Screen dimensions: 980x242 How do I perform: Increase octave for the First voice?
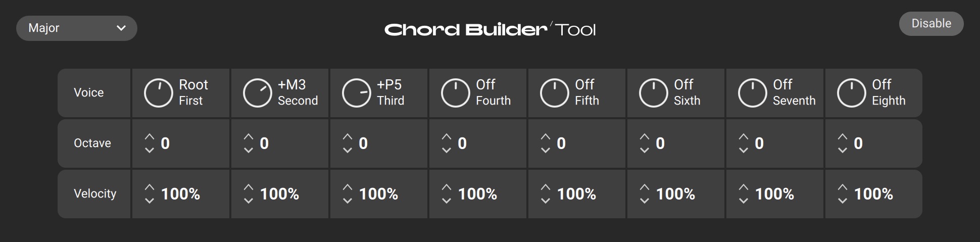[150, 137]
